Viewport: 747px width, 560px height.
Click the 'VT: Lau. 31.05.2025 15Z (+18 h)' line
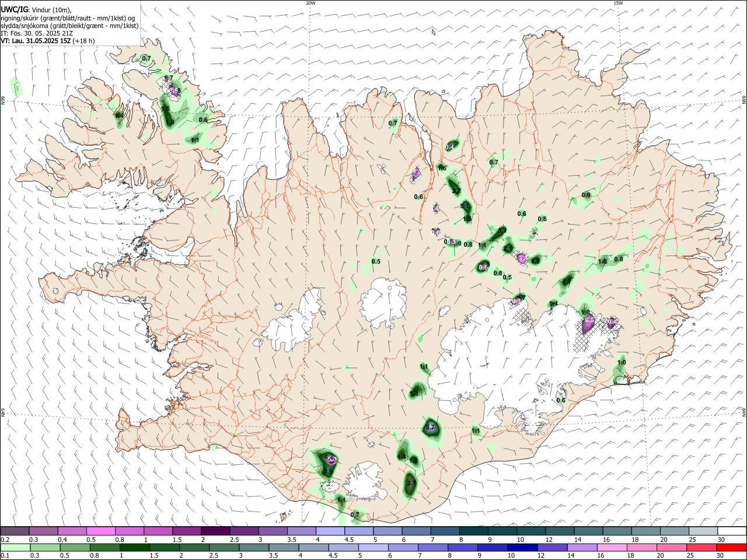click(x=48, y=41)
